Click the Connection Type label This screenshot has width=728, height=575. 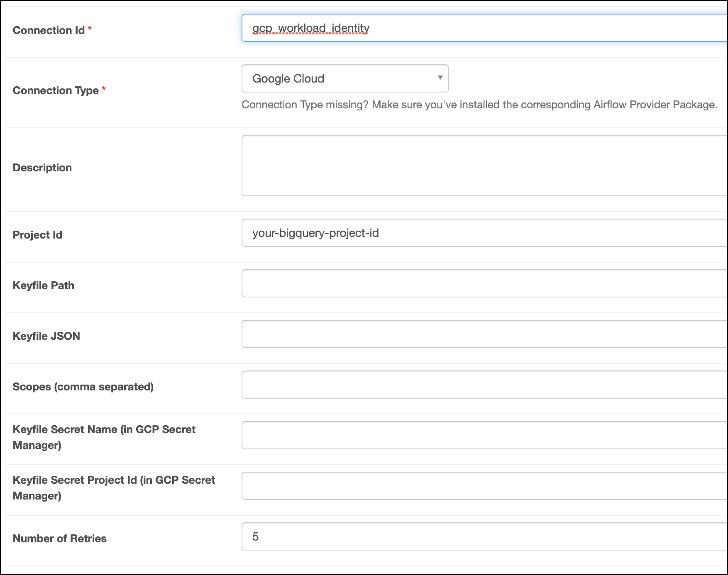click(55, 90)
